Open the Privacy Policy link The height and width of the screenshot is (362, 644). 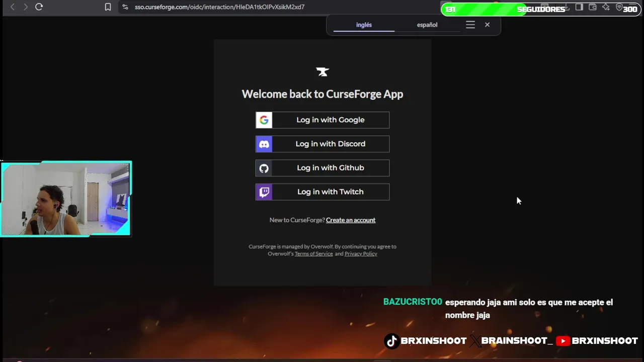pos(361,253)
